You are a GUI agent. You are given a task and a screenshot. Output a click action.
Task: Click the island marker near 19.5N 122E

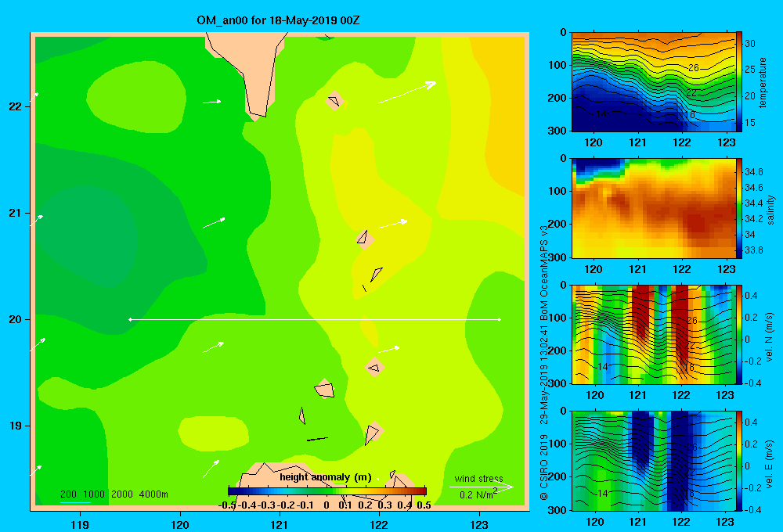[374, 367]
